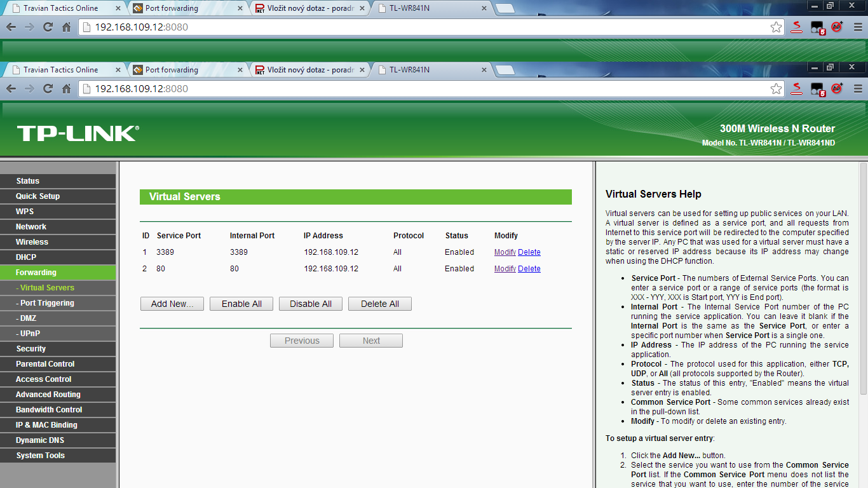Select the TL-WR841N tab in the lower tab strip
The width and height of the screenshot is (868, 488).
click(431, 70)
